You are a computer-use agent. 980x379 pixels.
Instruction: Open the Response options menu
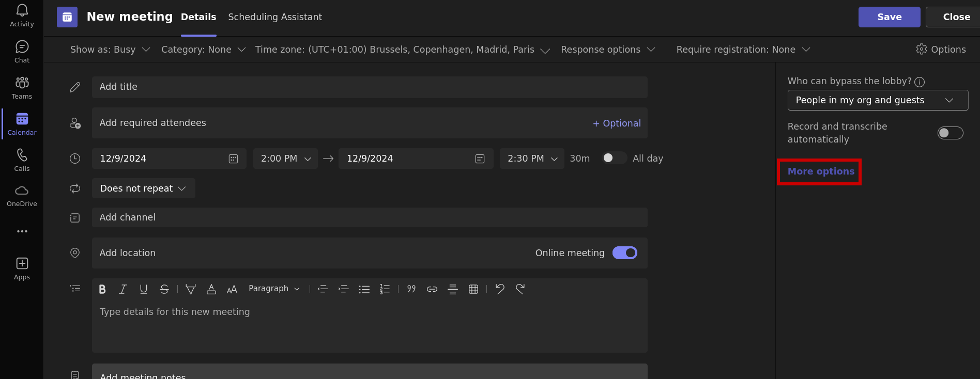tap(608, 50)
